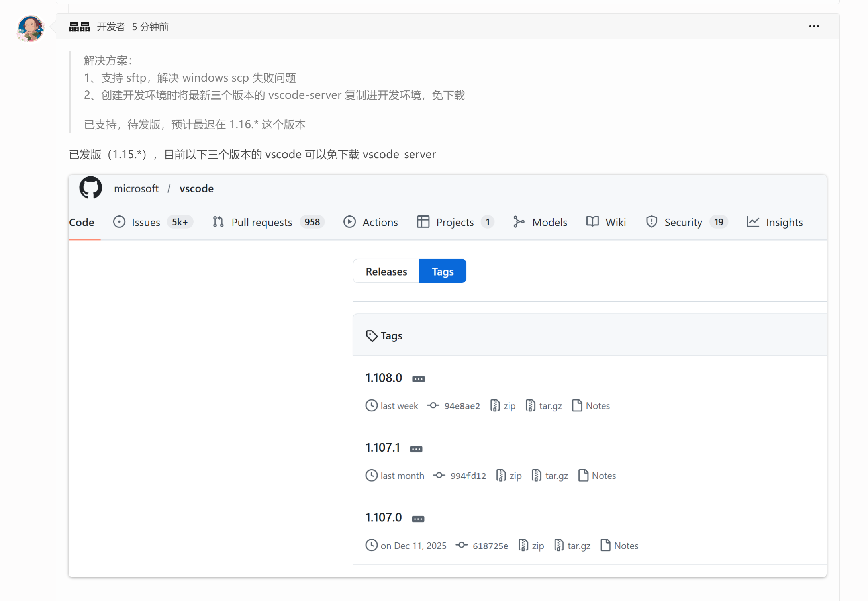Open the Pull requests tab
The image size is (868, 601).
point(261,222)
